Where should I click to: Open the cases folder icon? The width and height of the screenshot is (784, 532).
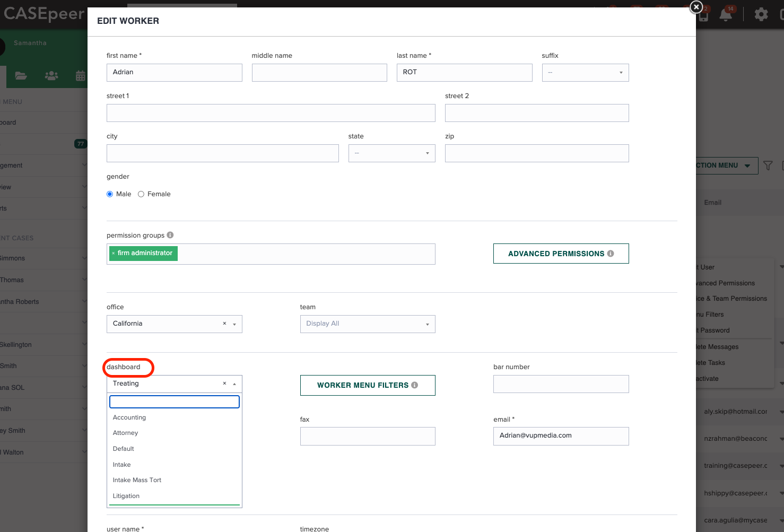coord(21,76)
